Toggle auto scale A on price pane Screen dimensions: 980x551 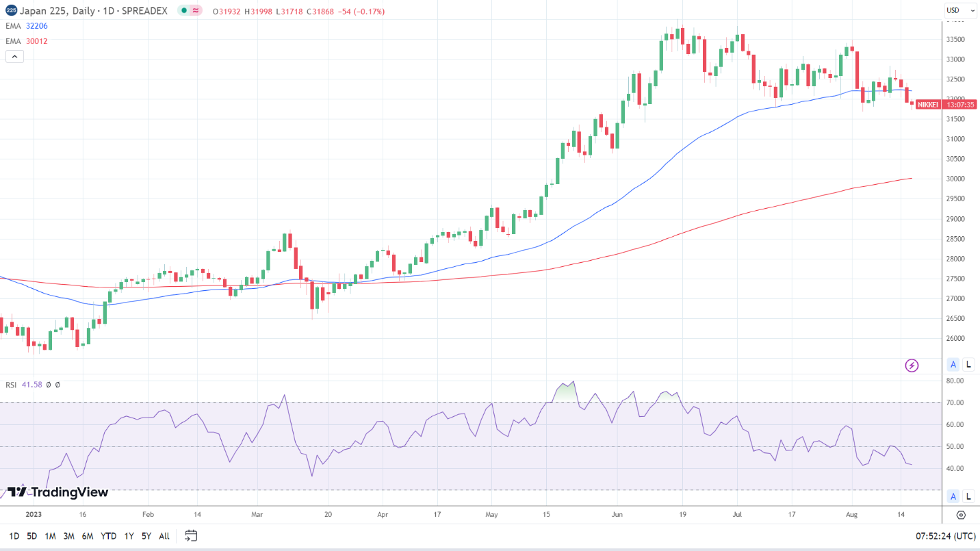click(x=953, y=364)
